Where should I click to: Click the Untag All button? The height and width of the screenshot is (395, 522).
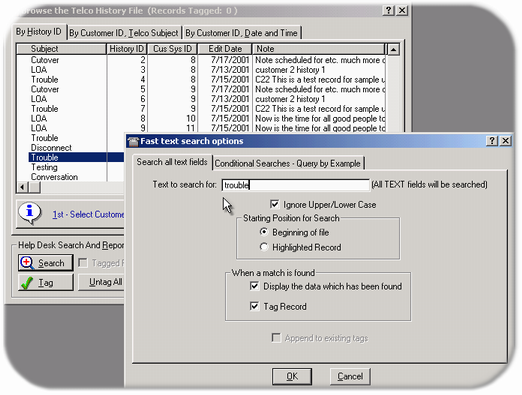[x=101, y=282]
